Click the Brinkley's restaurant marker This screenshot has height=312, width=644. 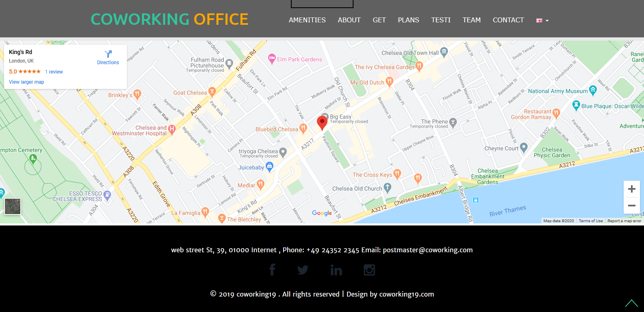coord(137,94)
